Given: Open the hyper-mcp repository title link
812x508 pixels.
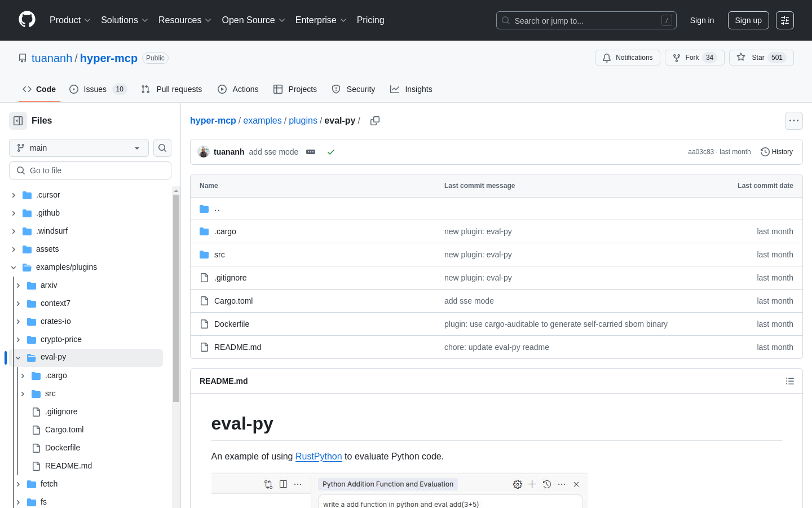Looking at the screenshot, I should [x=109, y=58].
